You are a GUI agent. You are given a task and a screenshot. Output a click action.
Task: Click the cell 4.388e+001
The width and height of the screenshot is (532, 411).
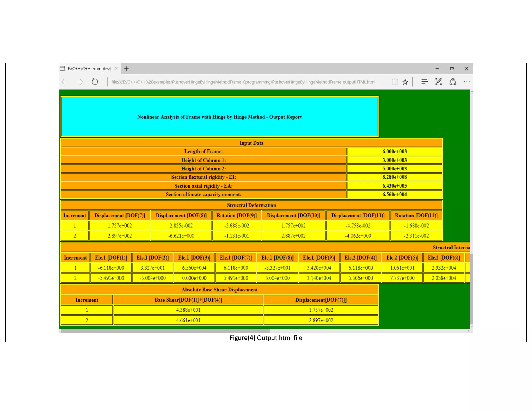point(188,310)
